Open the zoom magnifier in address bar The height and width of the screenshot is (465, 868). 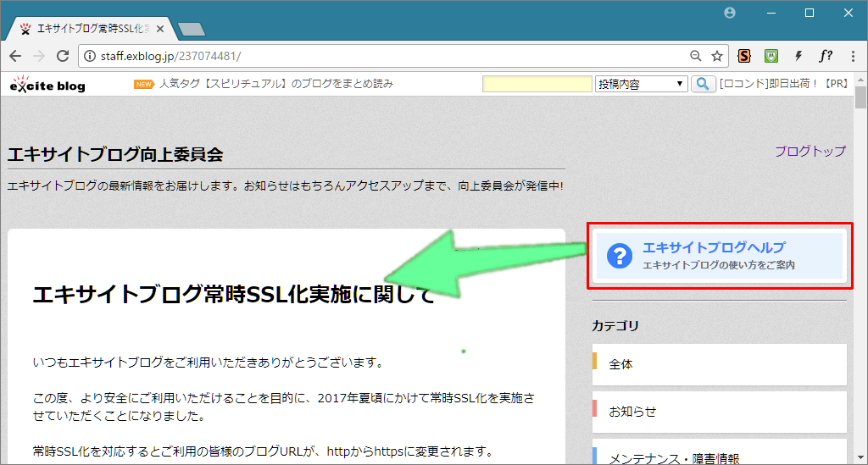(x=695, y=56)
